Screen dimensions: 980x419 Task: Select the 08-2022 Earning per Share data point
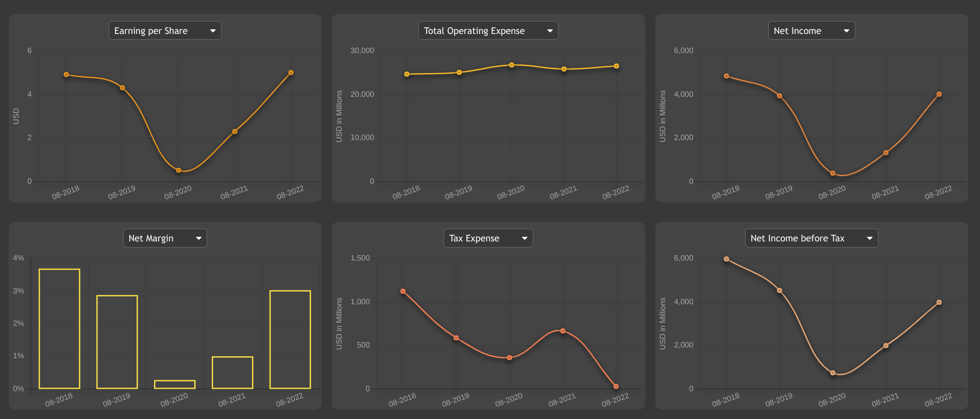291,73
